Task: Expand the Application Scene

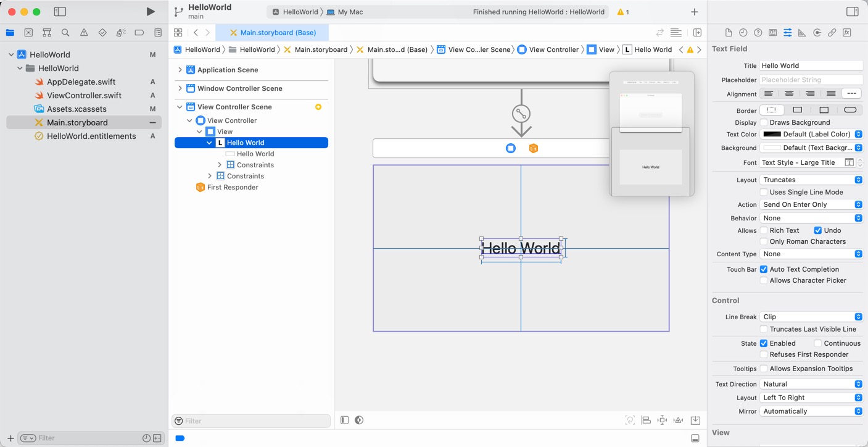Action: [180, 70]
